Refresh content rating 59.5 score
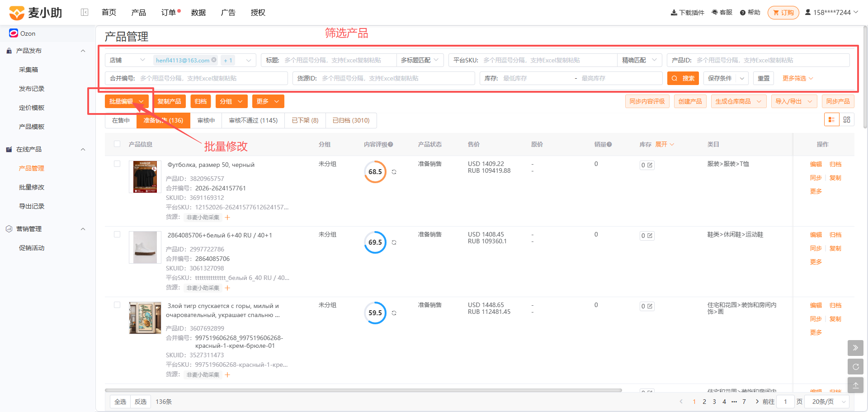Viewport: 868px width, 412px height. click(x=394, y=313)
